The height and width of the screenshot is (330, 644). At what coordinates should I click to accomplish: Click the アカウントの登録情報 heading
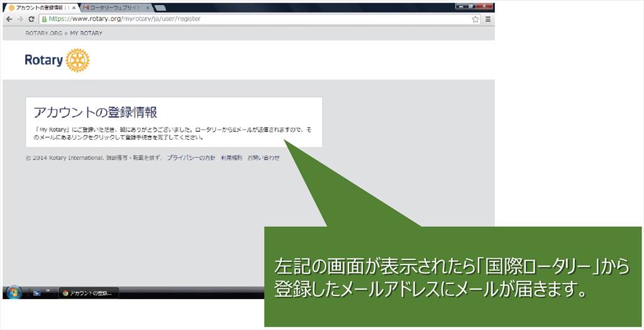(x=95, y=112)
